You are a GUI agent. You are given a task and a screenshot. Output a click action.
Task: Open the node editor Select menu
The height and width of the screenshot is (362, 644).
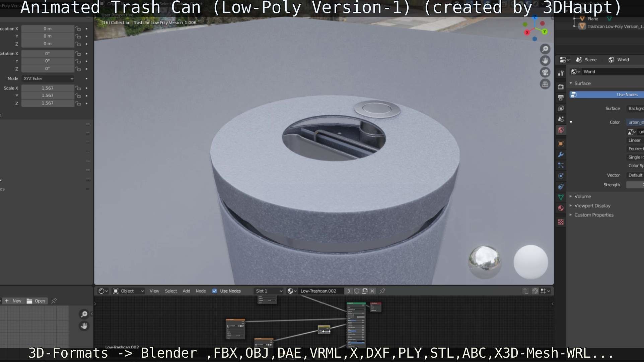(x=171, y=291)
